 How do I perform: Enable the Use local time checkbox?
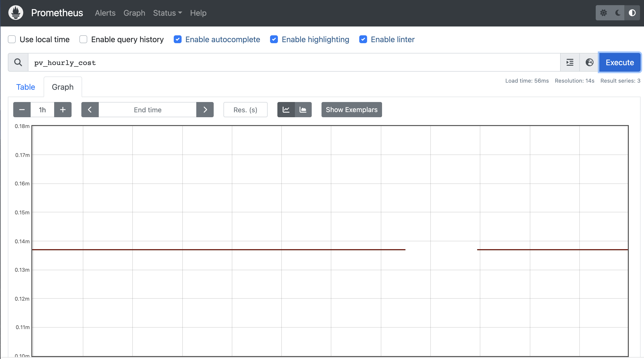12,39
